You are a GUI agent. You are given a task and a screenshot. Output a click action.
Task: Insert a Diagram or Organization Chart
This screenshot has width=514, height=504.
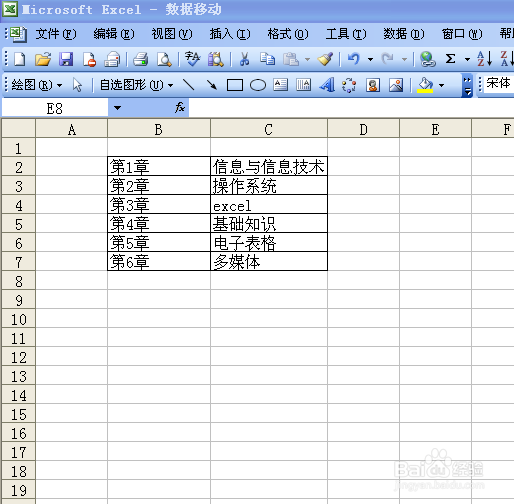[349, 85]
